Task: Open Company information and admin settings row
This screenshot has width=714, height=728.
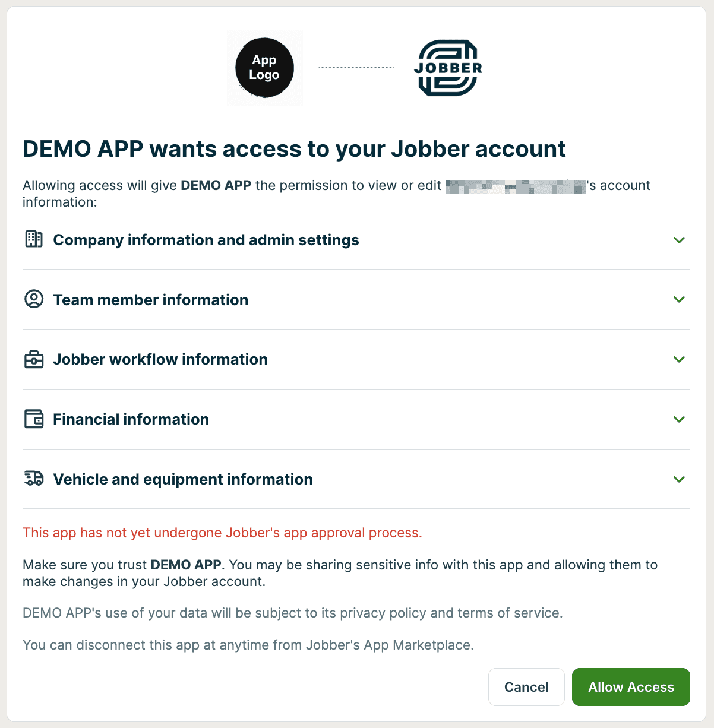Action: (x=206, y=240)
